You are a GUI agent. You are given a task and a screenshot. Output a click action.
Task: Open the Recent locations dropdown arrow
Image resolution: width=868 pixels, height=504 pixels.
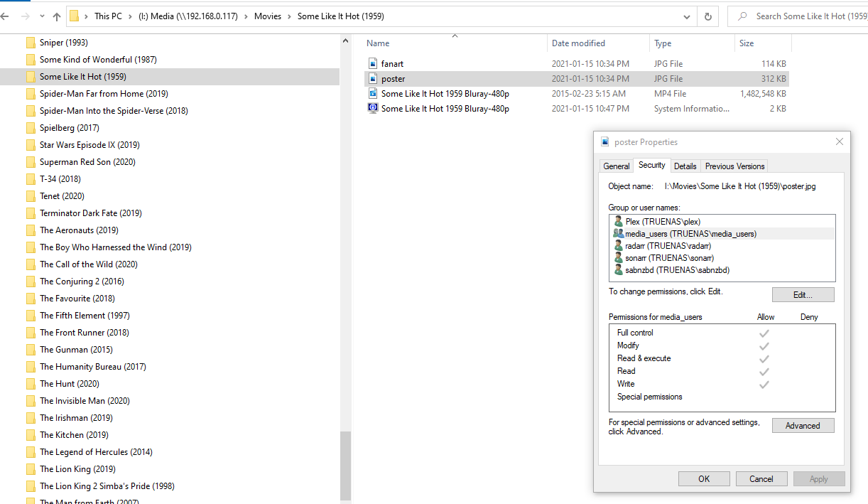click(42, 16)
